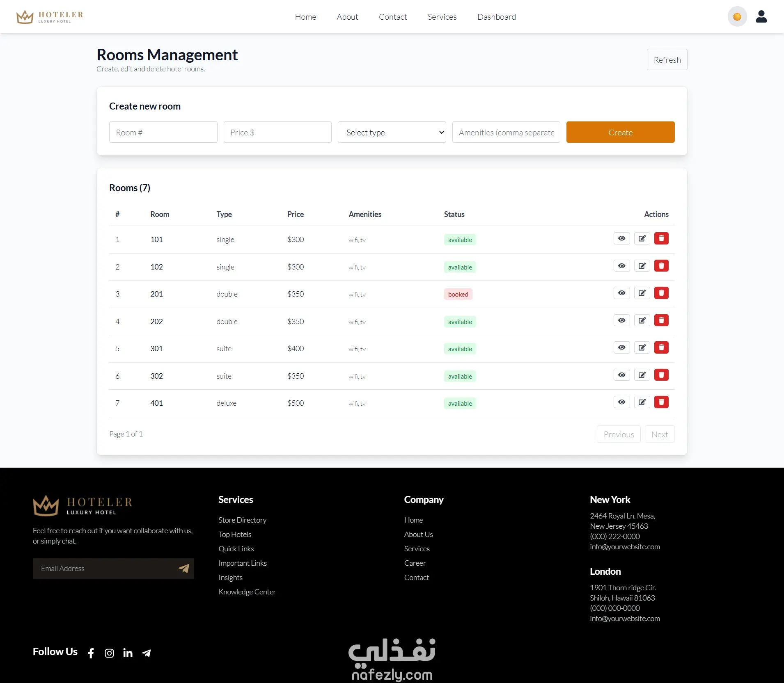Submit the footer email with paper-plane icon

coord(184,568)
